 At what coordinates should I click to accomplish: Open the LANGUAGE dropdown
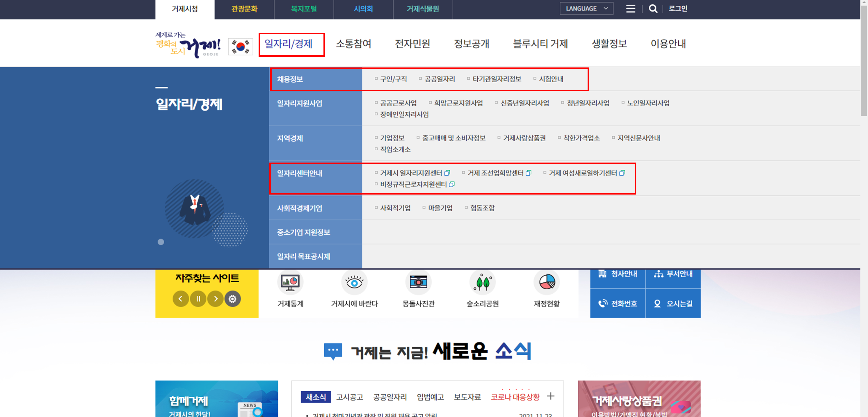[586, 9]
